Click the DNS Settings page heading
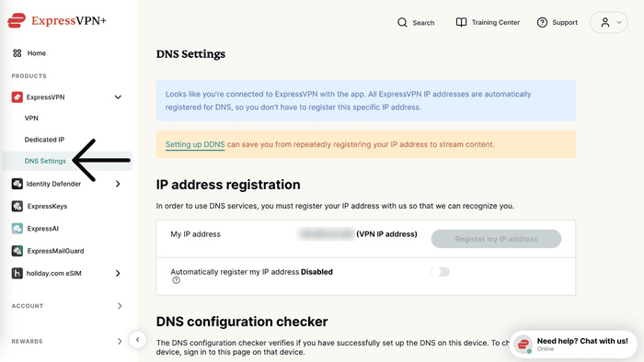Viewport: 644px width, 362px height. pyautogui.click(x=190, y=54)
